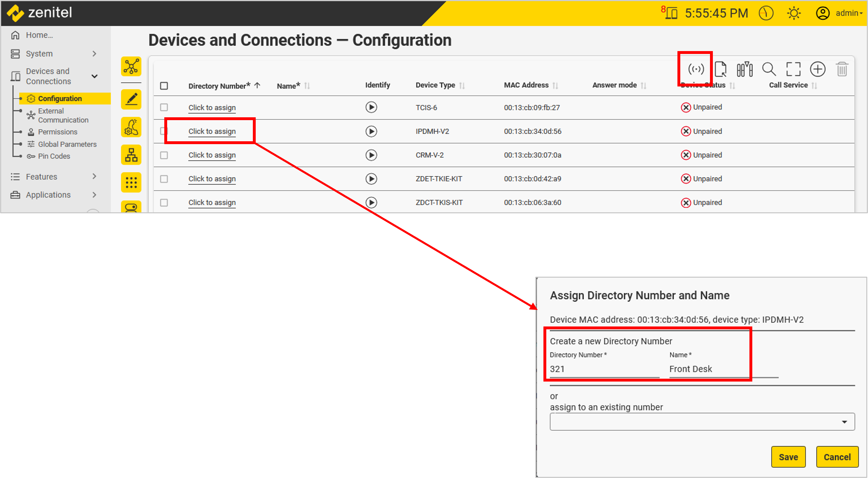The image size is (868, 478).
Task: Click the magnifier search icon in toolbar
Action: pyautogui.click(x=769, y=69)
